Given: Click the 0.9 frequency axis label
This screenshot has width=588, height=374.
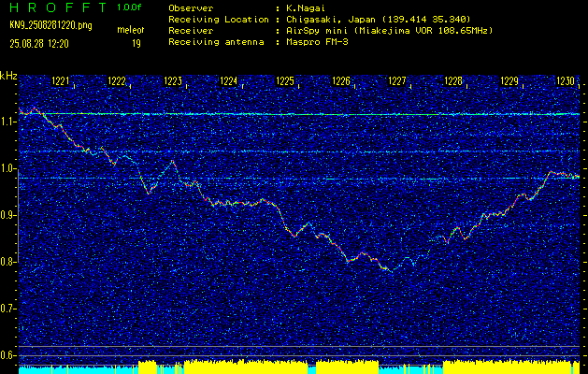Looking at the screenshot, I should coord(7,215).
